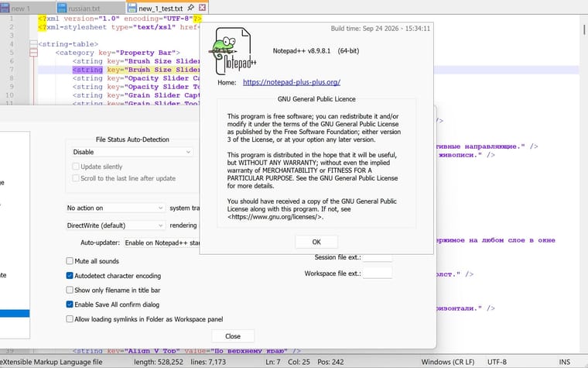The height and width of the screenshot is (368, 588).
Task: Click 'Windows (CR LF)' in status bar
Action: [448, 362]
